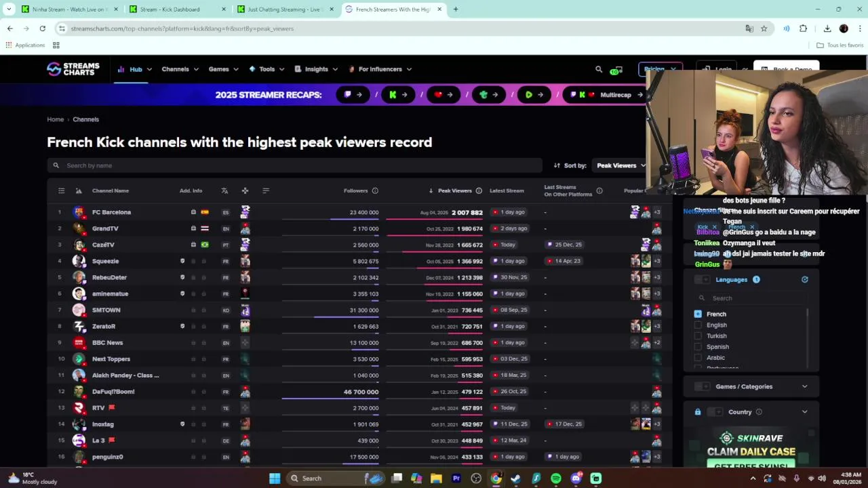Switch to the Ninha Stream browser tab
The image size is (868, 488).
click(68, 9)
